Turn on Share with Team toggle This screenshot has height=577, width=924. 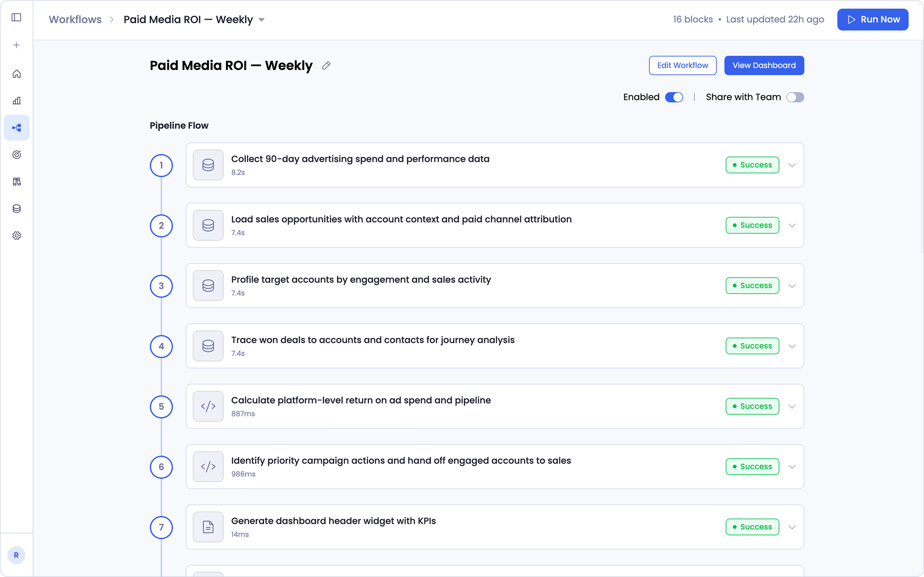point(795,97)
